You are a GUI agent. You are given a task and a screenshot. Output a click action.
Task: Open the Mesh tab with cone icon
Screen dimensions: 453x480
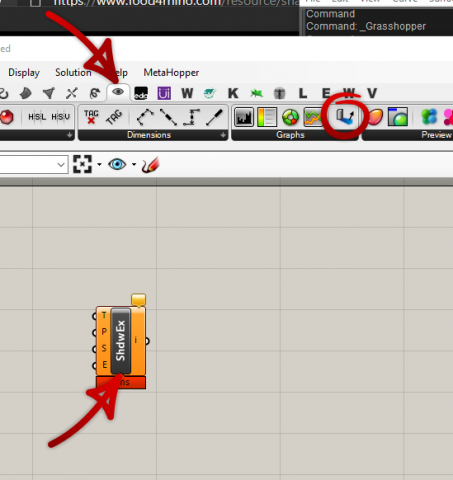(x=49, y=93)
